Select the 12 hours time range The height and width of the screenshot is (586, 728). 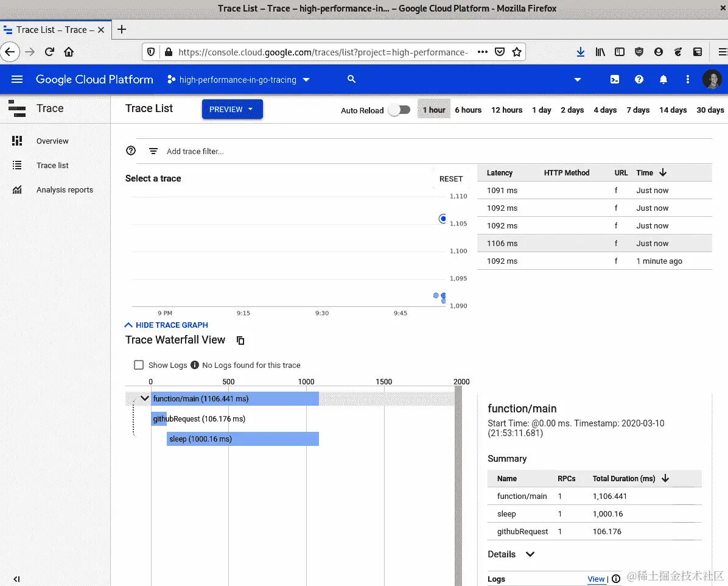tap(506, 110)
